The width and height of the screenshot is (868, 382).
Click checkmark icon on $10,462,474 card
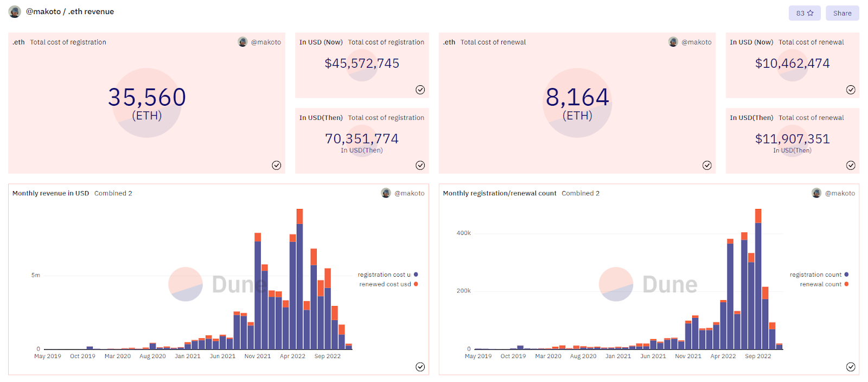coord(851,90)
